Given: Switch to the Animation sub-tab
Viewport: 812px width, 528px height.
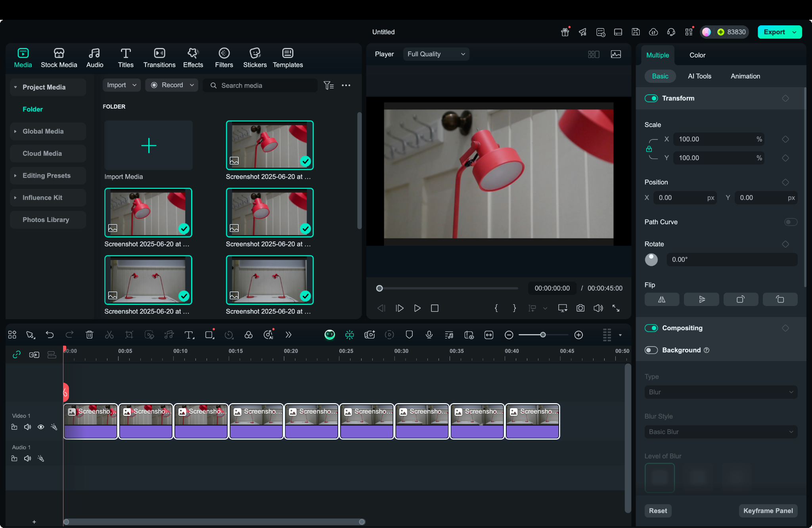Looking at the screenshot, I should coord(745,76).
